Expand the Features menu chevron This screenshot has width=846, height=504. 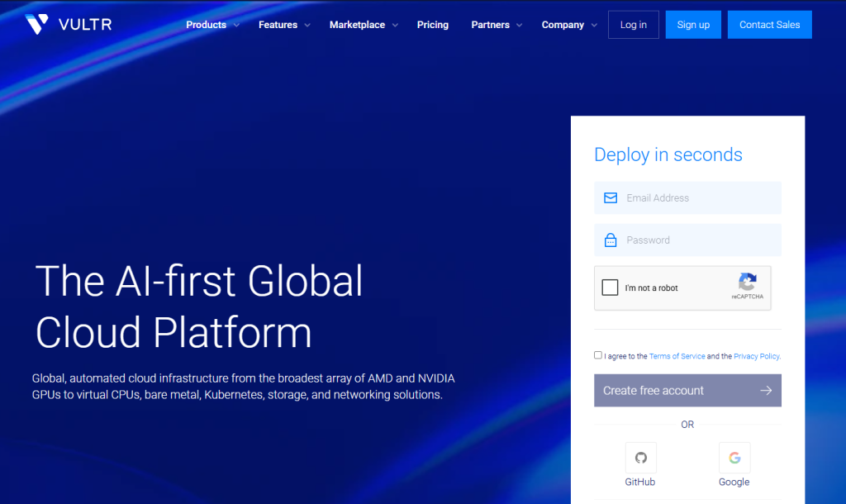[307, 26]
